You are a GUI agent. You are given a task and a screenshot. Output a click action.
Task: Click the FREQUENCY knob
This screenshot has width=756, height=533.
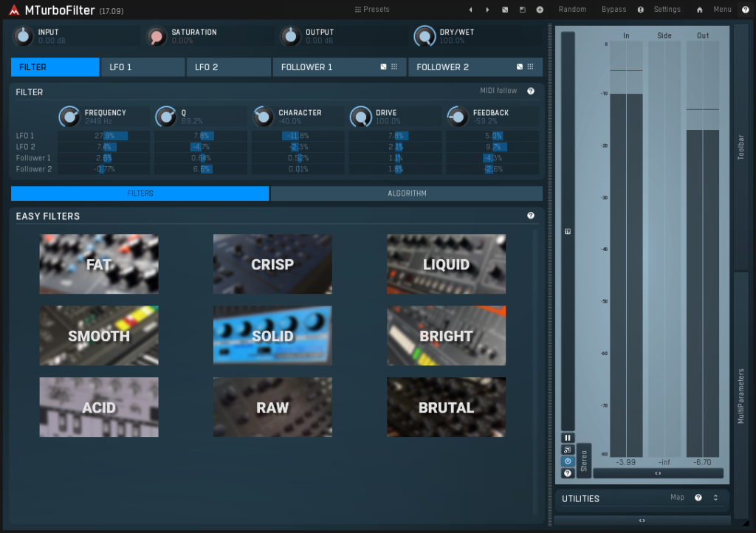click(69, 116)
